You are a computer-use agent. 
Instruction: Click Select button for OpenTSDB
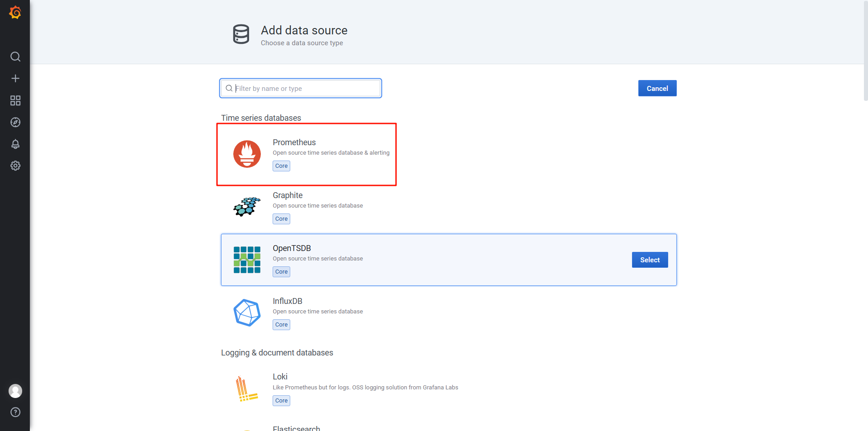(650, 260)
